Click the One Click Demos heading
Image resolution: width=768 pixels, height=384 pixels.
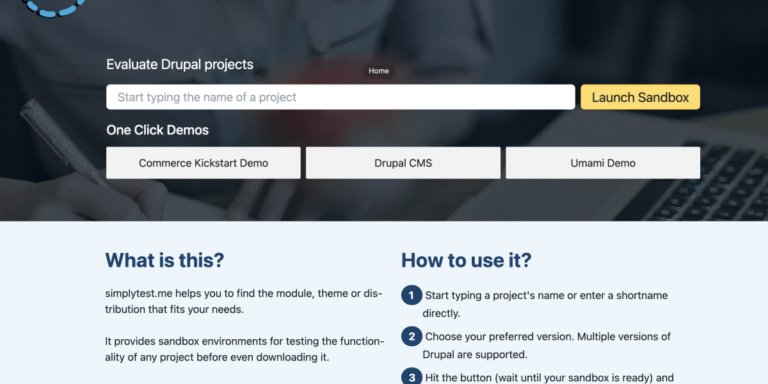coord(157,130)
